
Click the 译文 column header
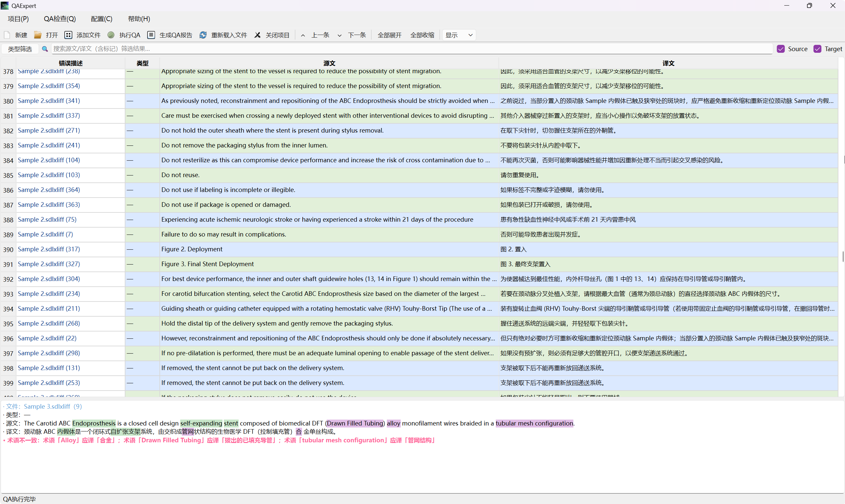pyautogui.click(x=668, y=63)
